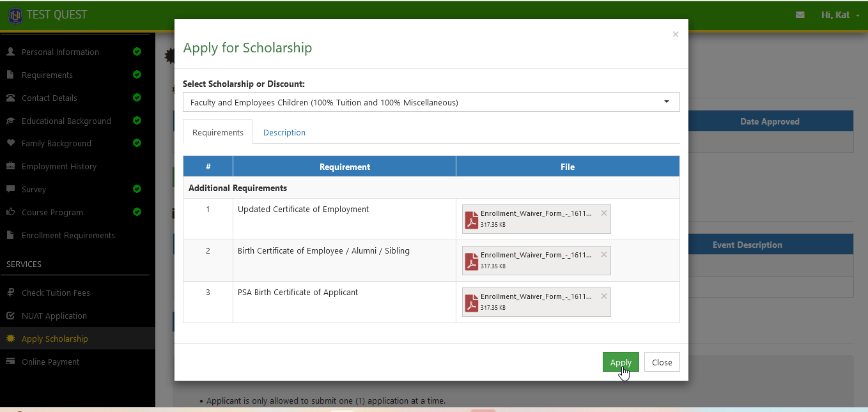Remove file from Birth Certificate of Employee row
Image resolution: width=868 pixels, height=412 pixels.
[x=604, y=254]
